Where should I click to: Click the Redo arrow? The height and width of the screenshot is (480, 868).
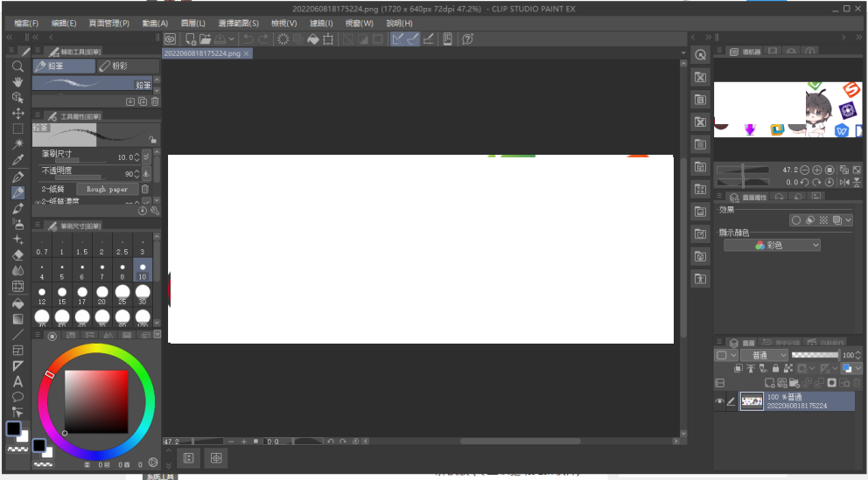point(263,39)
